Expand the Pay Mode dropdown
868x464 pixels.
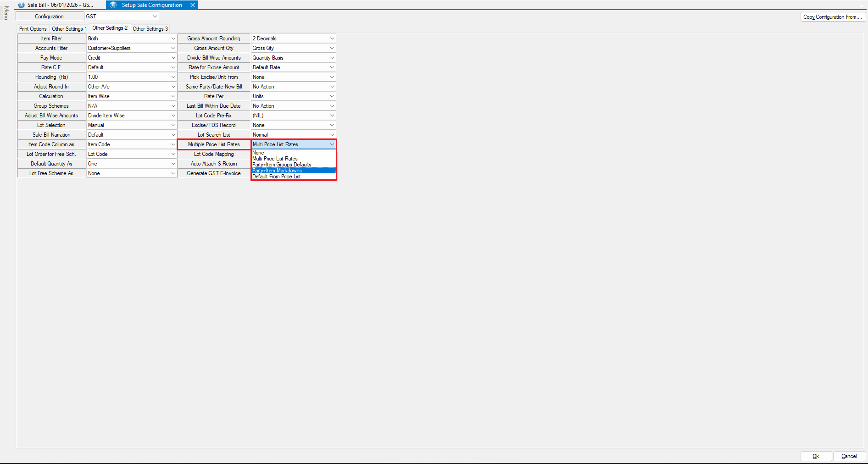[173, 58]
